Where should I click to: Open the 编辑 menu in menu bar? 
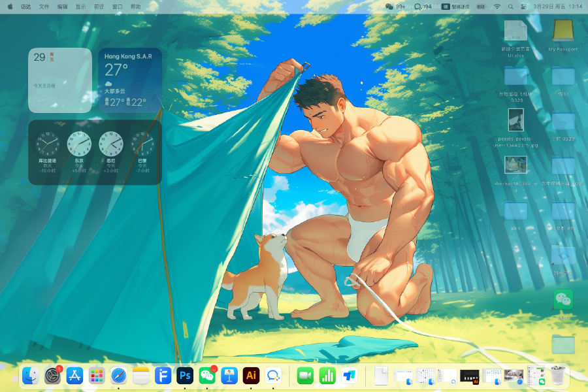[62, 6]
